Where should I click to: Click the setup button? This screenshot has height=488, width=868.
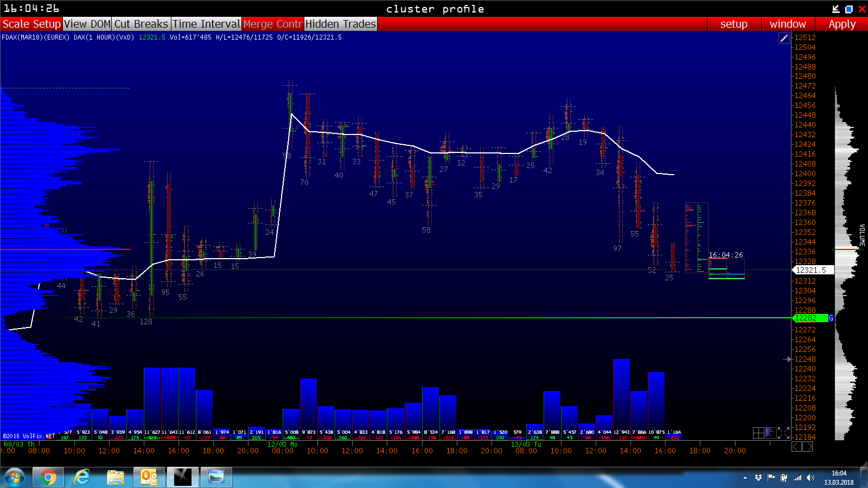point(734,24)
